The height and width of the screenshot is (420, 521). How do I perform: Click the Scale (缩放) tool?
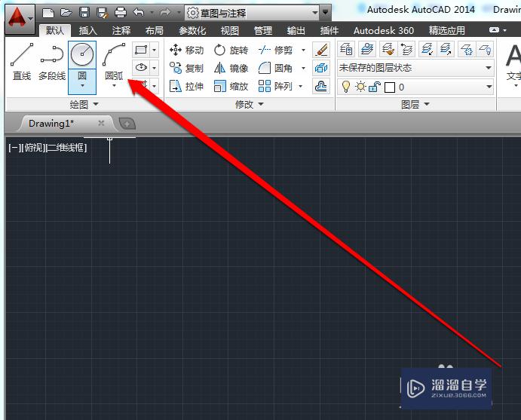231,86
